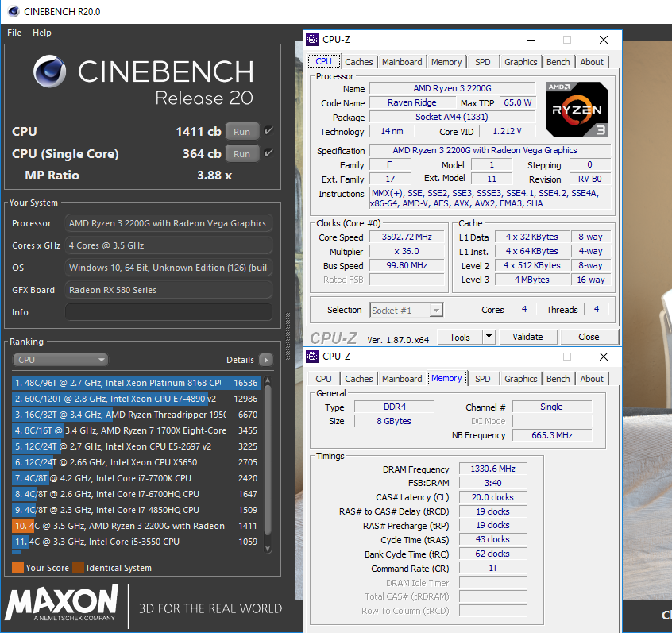Click the ranking list scroll-up arrow
672x633 pixels.
tap(268, 380)
